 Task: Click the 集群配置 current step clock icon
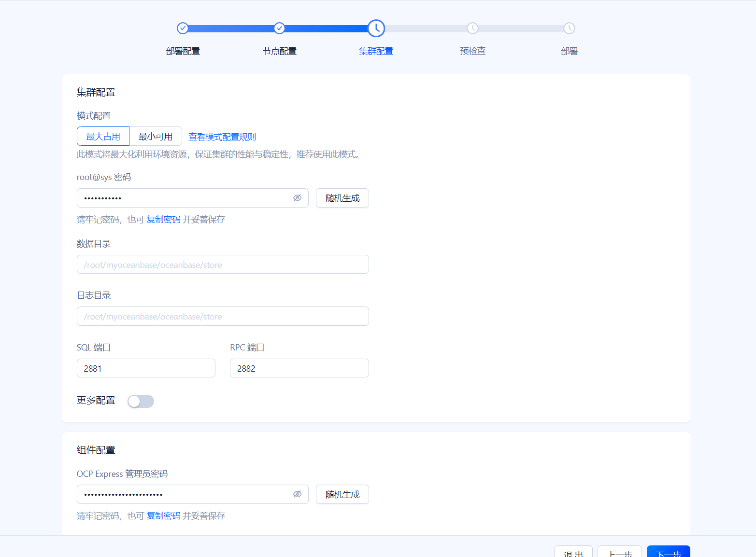(376, 28)
